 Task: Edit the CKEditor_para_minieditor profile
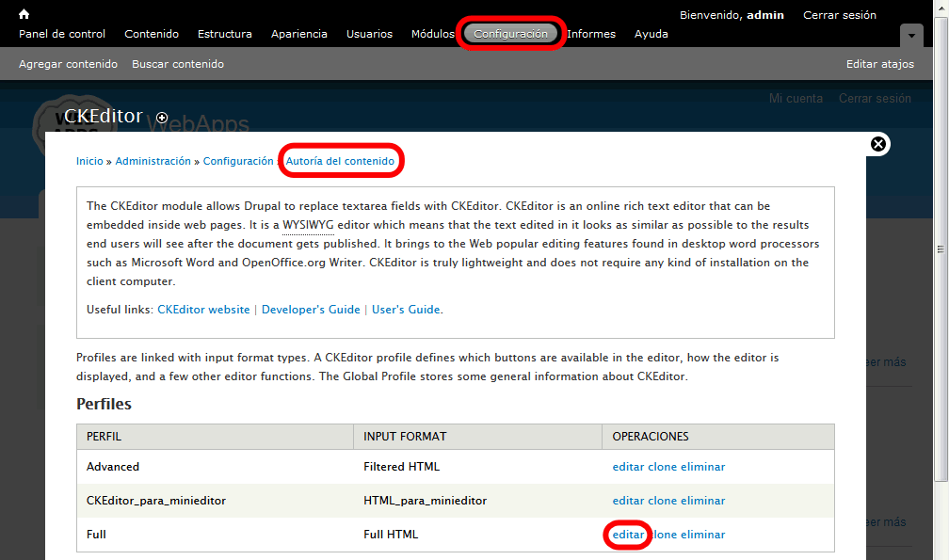628,501
